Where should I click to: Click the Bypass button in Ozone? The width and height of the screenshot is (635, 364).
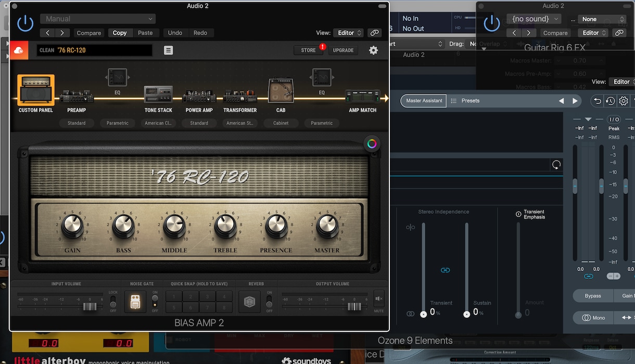pos(593,296)
